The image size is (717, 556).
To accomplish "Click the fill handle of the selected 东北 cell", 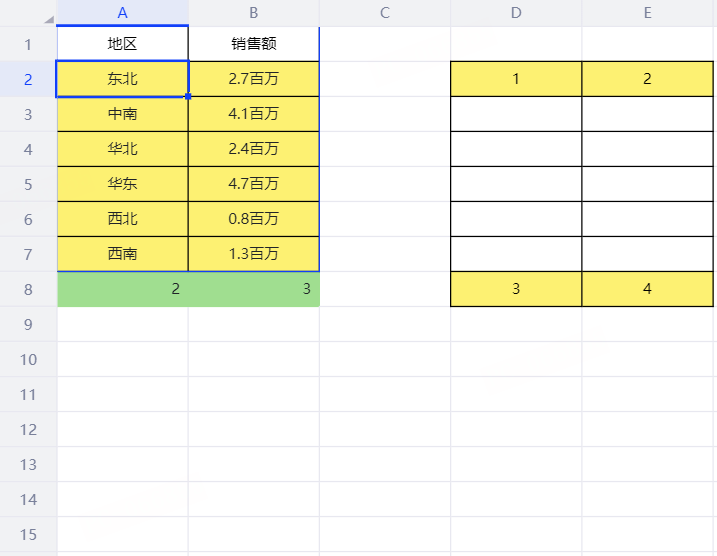I will tap(188, 96).
